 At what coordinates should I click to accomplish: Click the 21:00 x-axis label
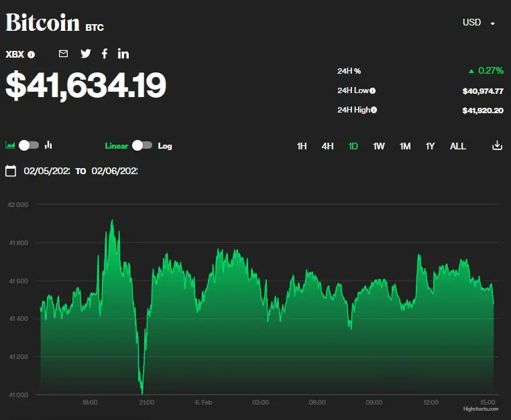pos(147,403)
